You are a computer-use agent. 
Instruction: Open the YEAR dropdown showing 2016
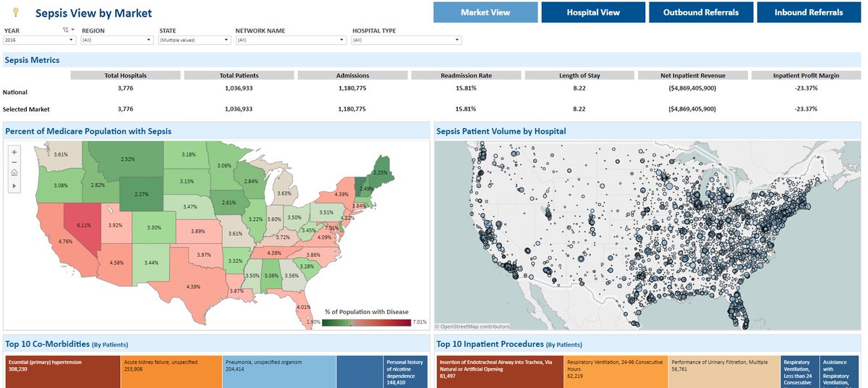41,41
